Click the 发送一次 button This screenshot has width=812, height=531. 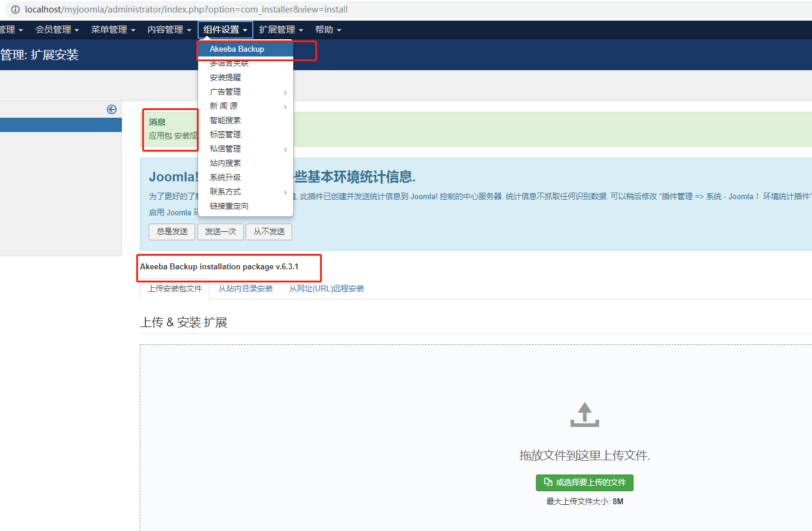coord(221,231)
